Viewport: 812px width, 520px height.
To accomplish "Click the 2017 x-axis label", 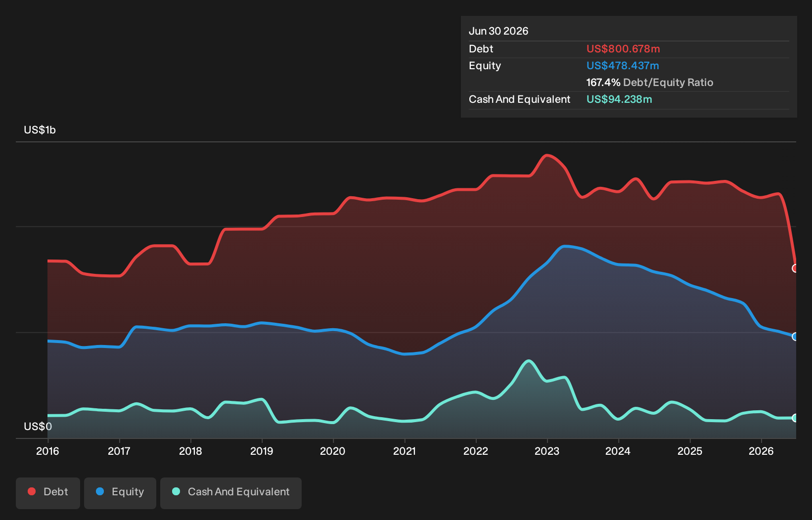I will pos(119,451).
